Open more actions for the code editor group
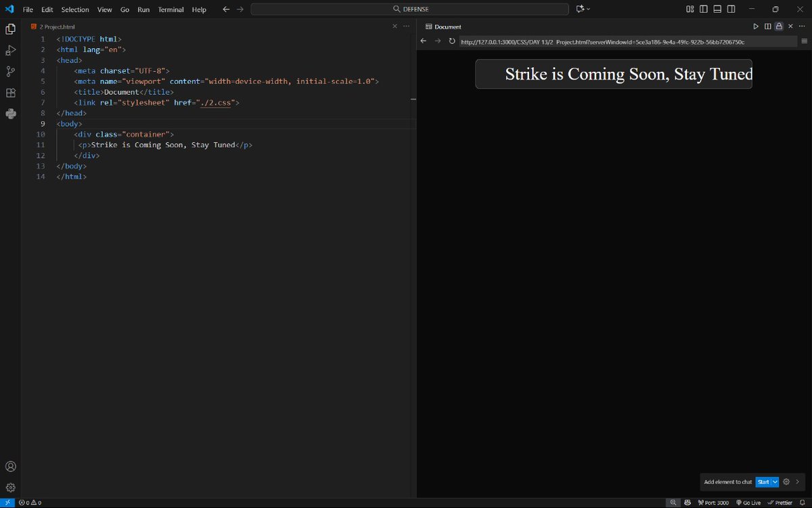The height and width of the screenshot is (508, 812). pyautogui.click(x=406, y=26)
